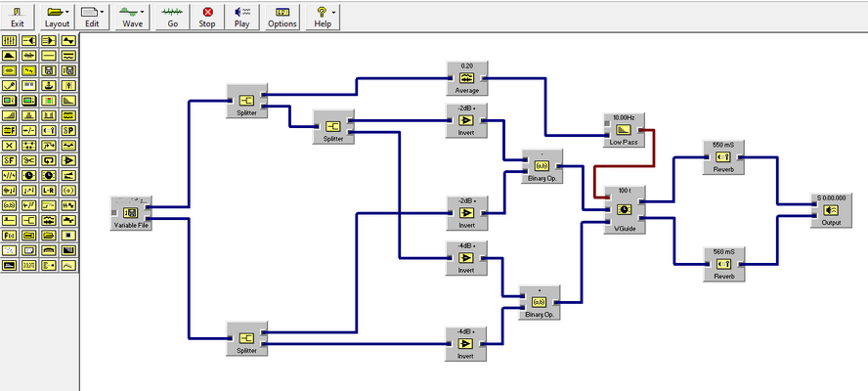Viewport: 868px width, 391px height.
Task: Click the Low Pass 10.00Hz node icon
Action: coord(624,130)
